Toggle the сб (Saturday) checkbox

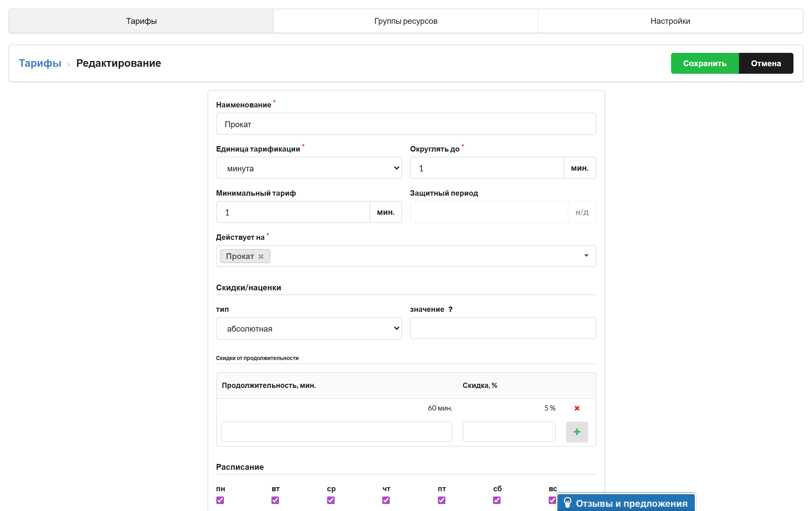(x=497, y=500)
